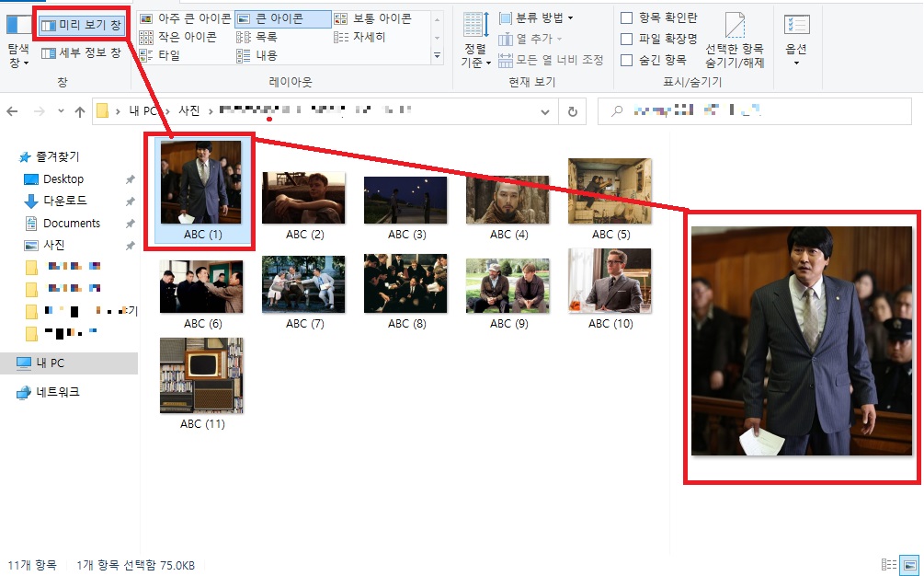Image resolution: width=924 pixels, height=576 pixels.
Task: Go back with the back arrow
Action: pyautogui.click(x=12, y=111)
